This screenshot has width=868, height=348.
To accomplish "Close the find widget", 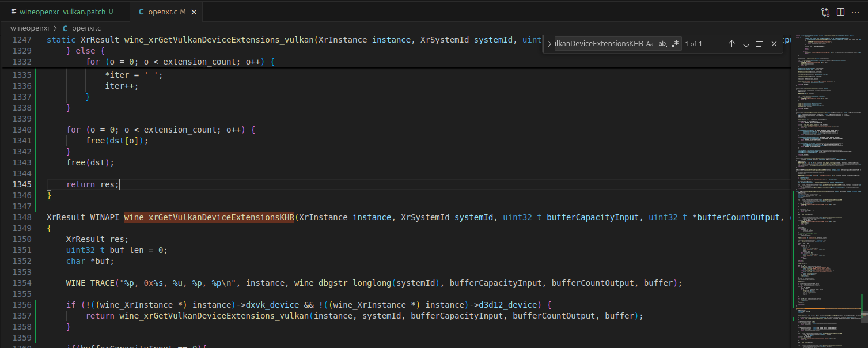I will coord(774,44).
